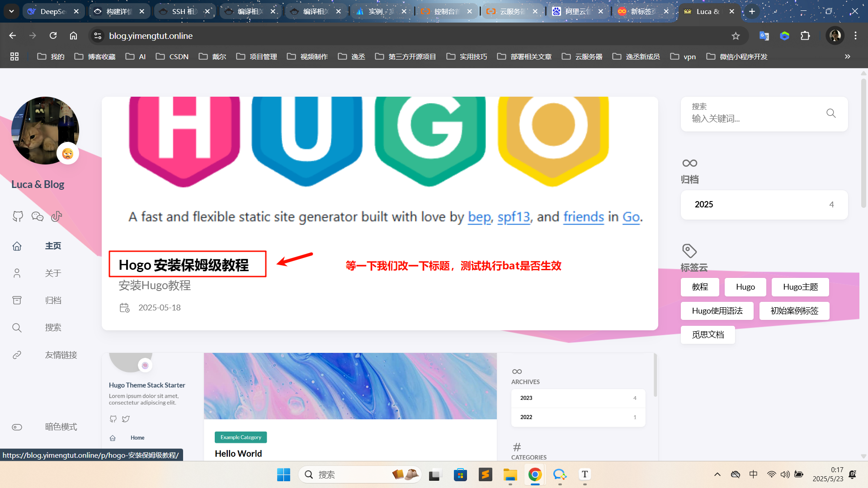Viewport: 868px width, 488px height.
Task: Switch to the 控制台 browser tab
Action: coord(446,11)
